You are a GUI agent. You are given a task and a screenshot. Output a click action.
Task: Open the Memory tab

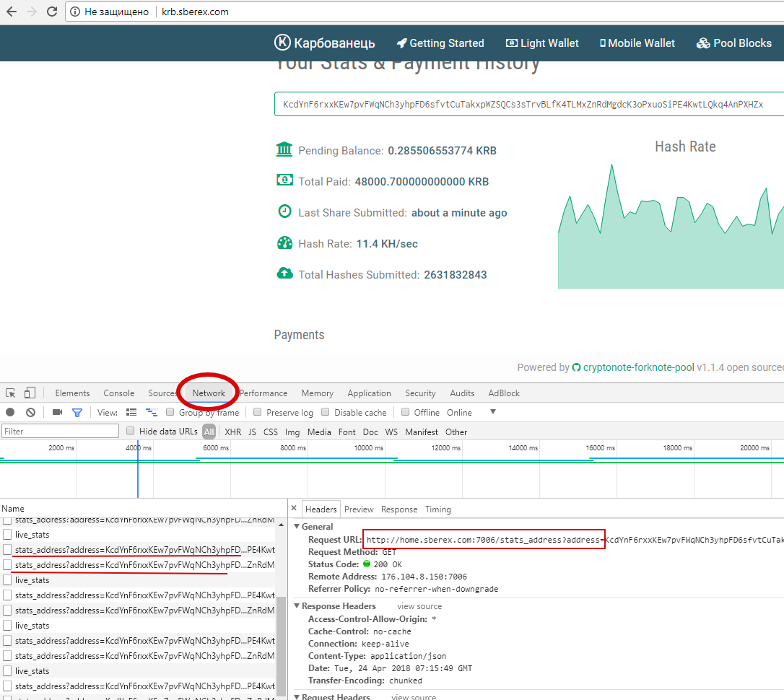tap(318, 393)
